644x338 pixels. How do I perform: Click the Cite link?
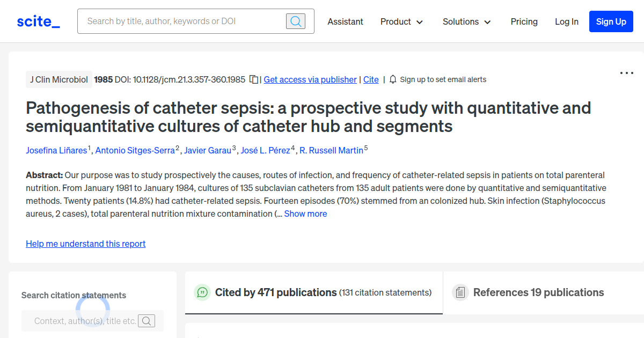370,79
